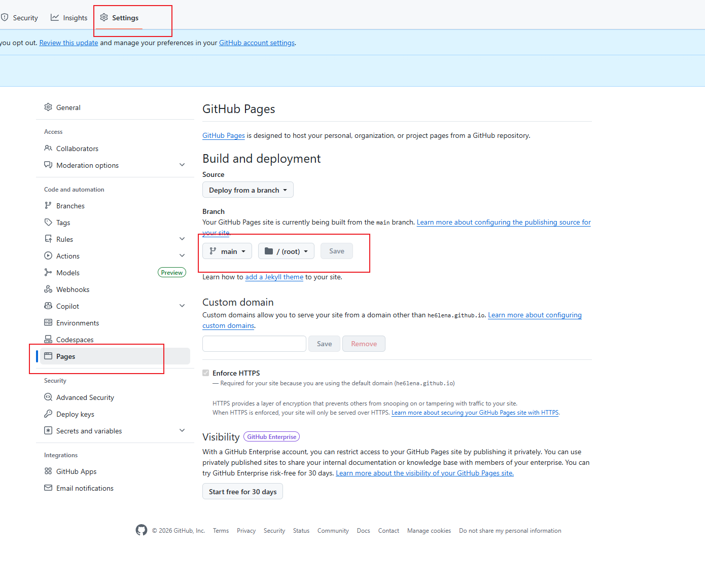Image resolution: width=705 pixels, height=588 pixels.
Task: Click the GitHub Apps grid icon
Action: coord(48,471)
